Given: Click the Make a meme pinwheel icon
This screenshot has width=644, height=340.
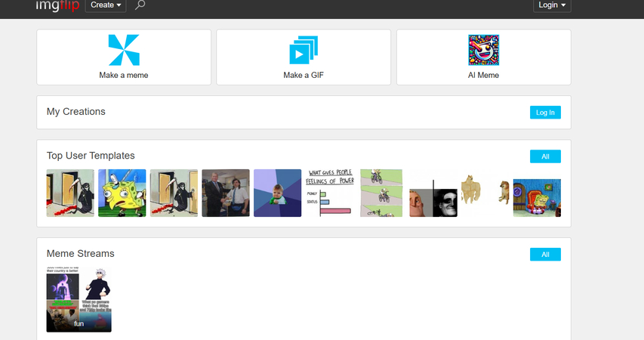Looking at the screenshot, I should click(x=124, y=50).
